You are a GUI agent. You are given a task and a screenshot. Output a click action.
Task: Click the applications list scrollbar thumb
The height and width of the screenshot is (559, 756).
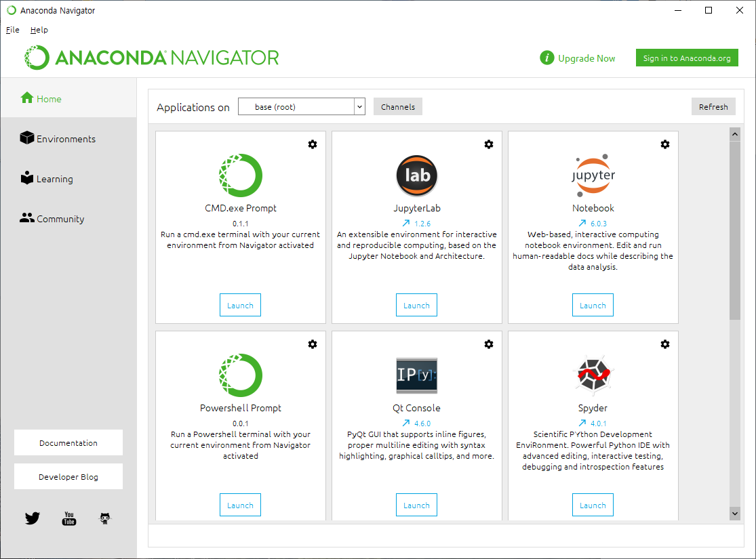(x=735, y=230)
